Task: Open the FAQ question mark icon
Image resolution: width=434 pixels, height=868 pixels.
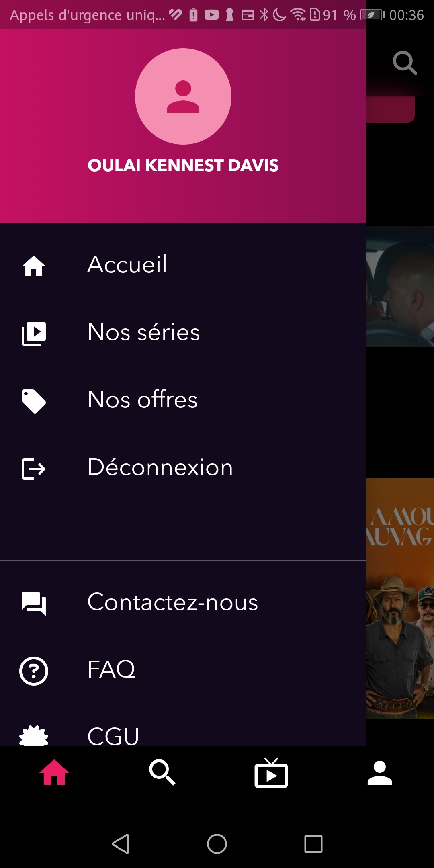Action: point(34,668)
